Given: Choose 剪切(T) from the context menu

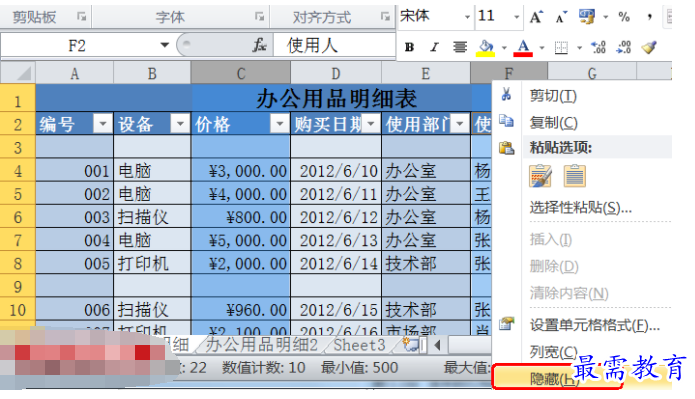Looking at the screenshot, I should pos(553,95).
